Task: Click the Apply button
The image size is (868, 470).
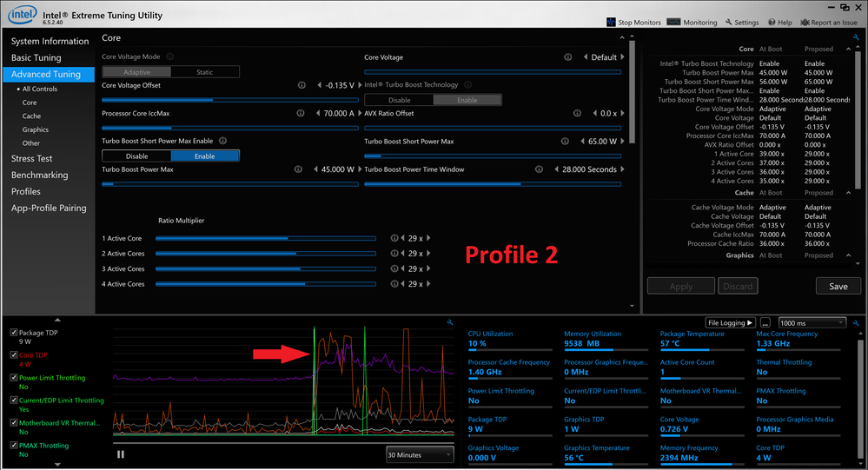Action: click(x=681, y=286)
